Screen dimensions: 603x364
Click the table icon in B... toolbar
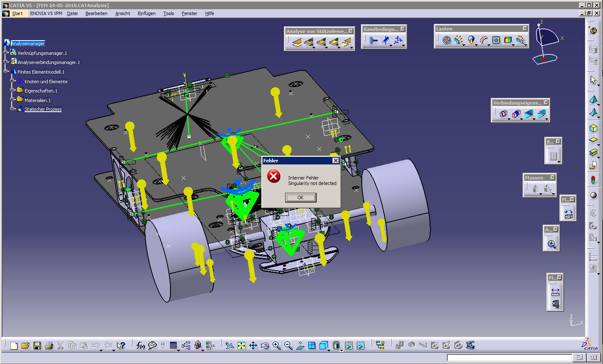point(553,156)
